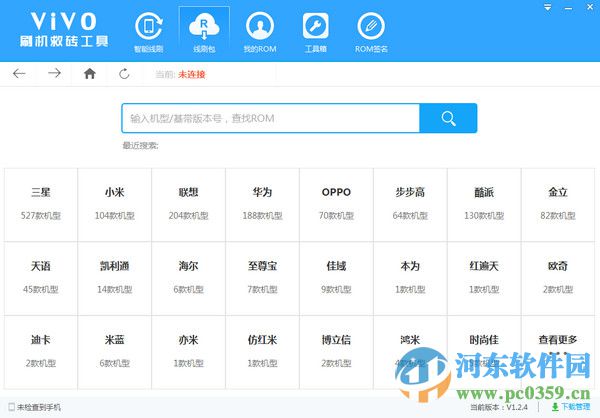This screenshot has width=600, height=418.
Task: Open the 天语 brand models
Action: [x=41, y=279]
